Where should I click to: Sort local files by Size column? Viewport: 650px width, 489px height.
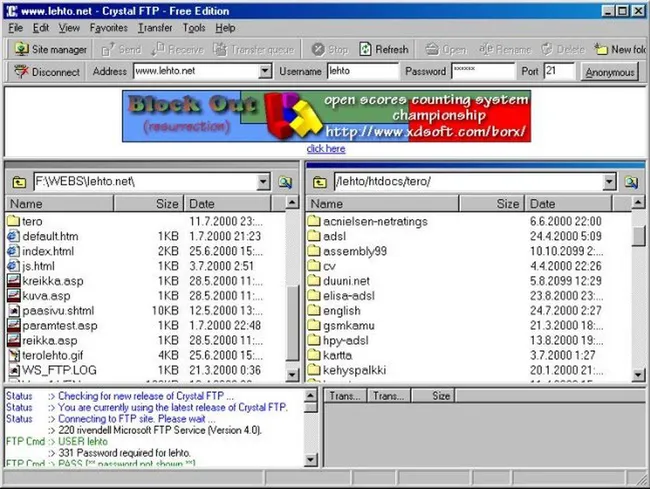tap(148, 203)
